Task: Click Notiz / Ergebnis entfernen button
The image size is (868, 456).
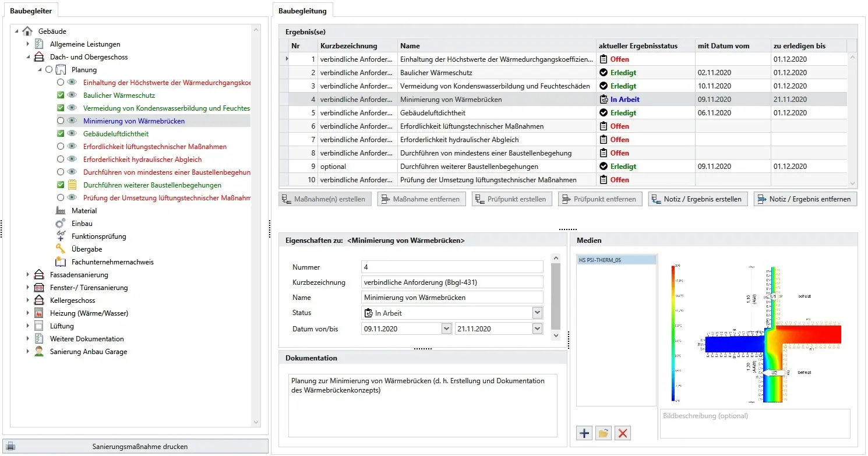Action: [805, 199]
